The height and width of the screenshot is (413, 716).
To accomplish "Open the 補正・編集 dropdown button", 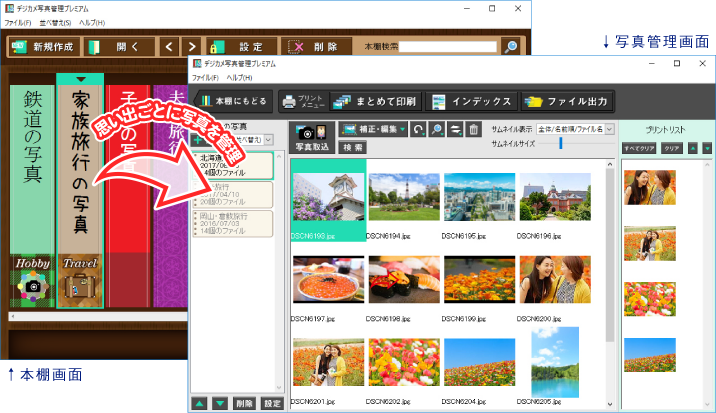I will (x=373, y=129).
